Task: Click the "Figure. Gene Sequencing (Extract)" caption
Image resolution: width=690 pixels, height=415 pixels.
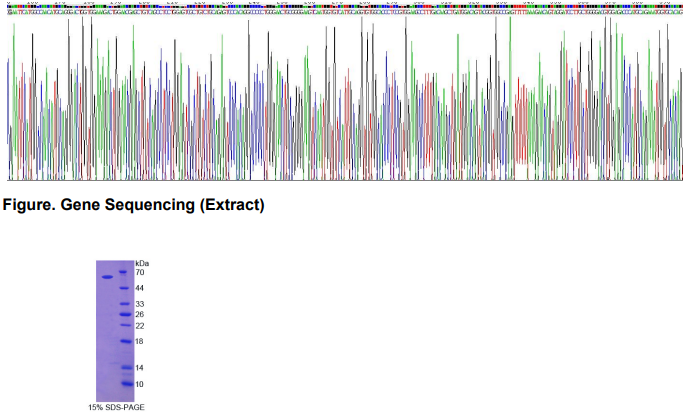Action: (x=134, y=205)
